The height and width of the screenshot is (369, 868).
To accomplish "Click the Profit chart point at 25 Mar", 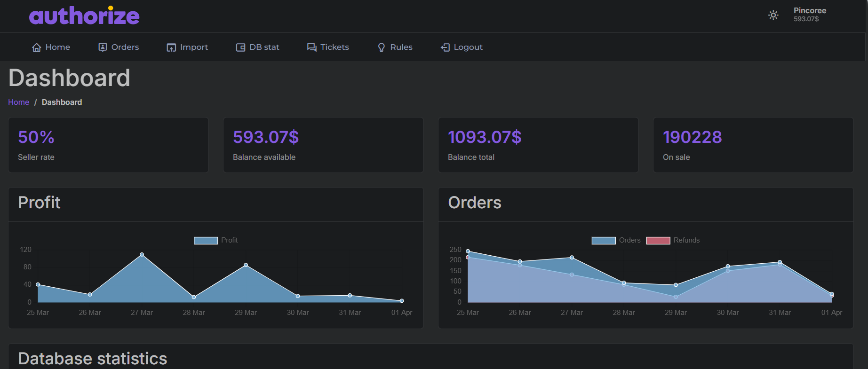I will [x=38, y=284].
